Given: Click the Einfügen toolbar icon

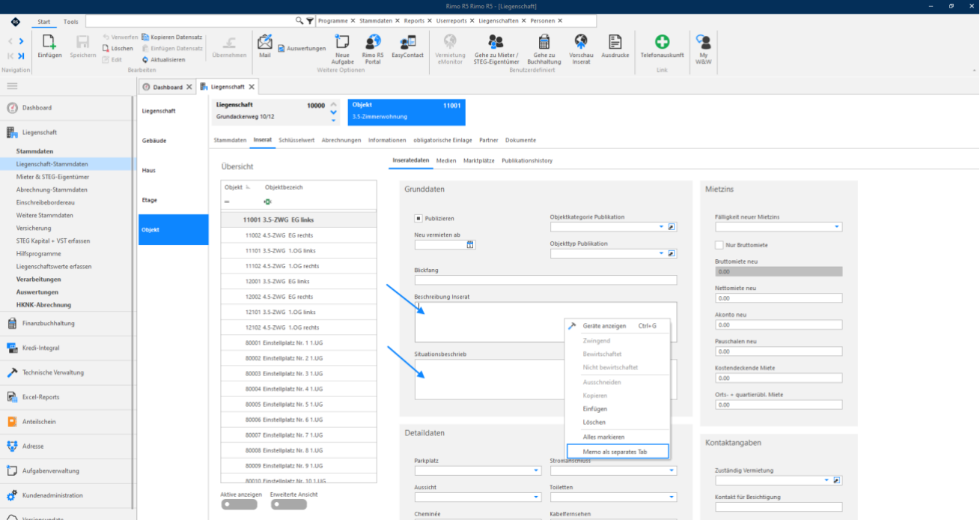Looking at the screenshot, I should pos(50,42).
